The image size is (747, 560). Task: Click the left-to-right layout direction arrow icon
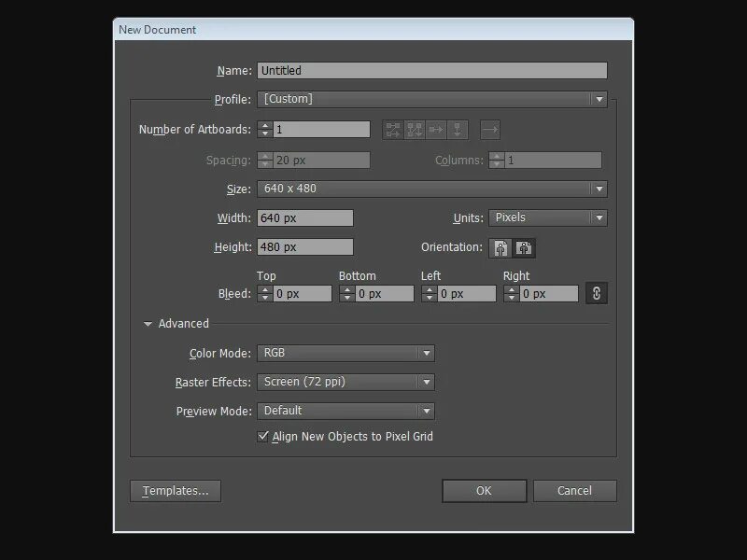tap(489, 130)
